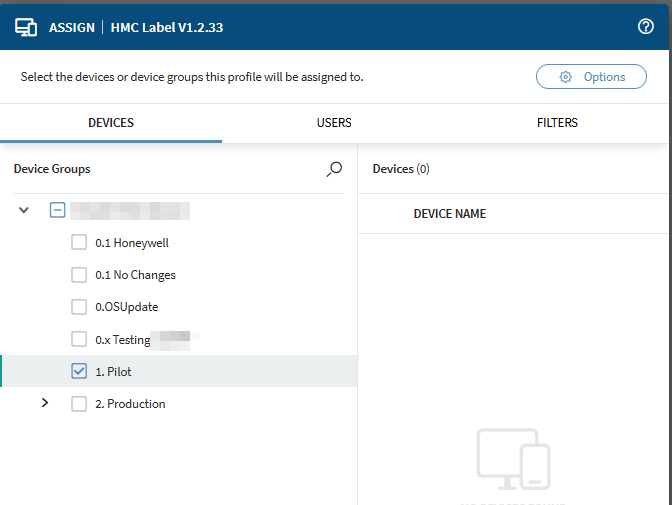Viewport: 672px width, 505px height.
Task: Switch to the Filters tab
Action: (557, 123)
